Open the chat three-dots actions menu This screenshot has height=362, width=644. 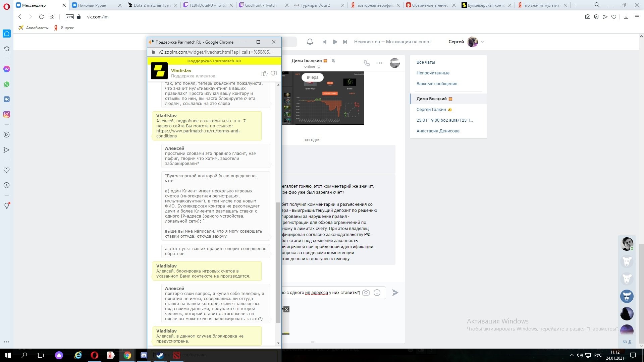coord(379,63)
